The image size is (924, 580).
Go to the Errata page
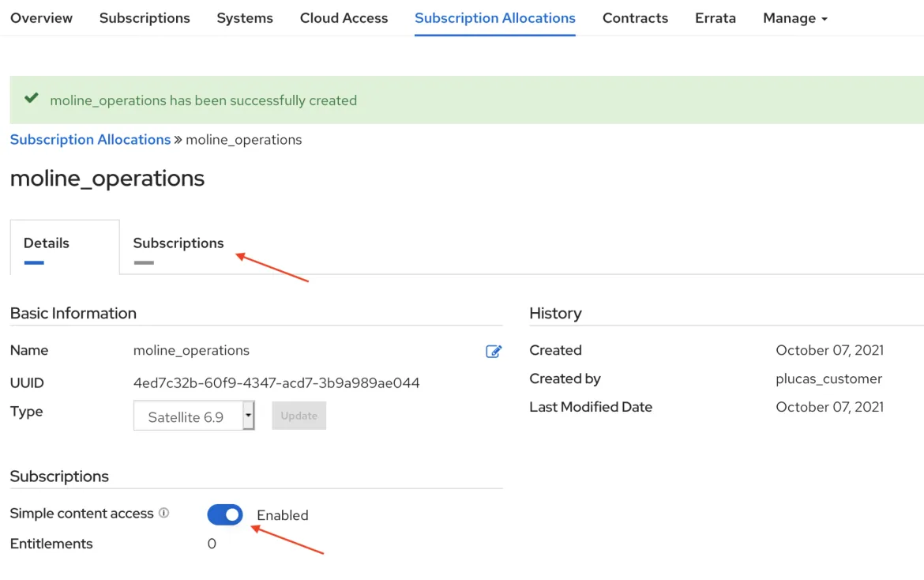(x=716, y=18)
